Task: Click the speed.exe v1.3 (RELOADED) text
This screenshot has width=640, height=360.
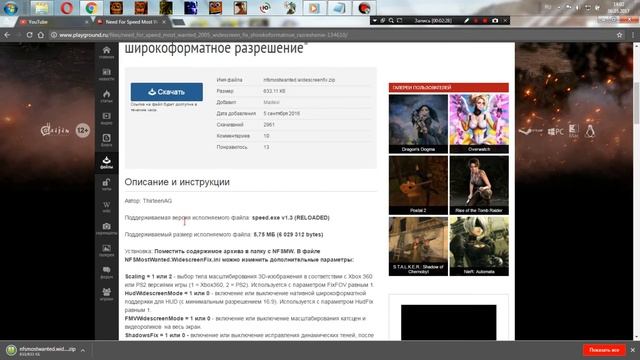Action: (x=291, y=218)
